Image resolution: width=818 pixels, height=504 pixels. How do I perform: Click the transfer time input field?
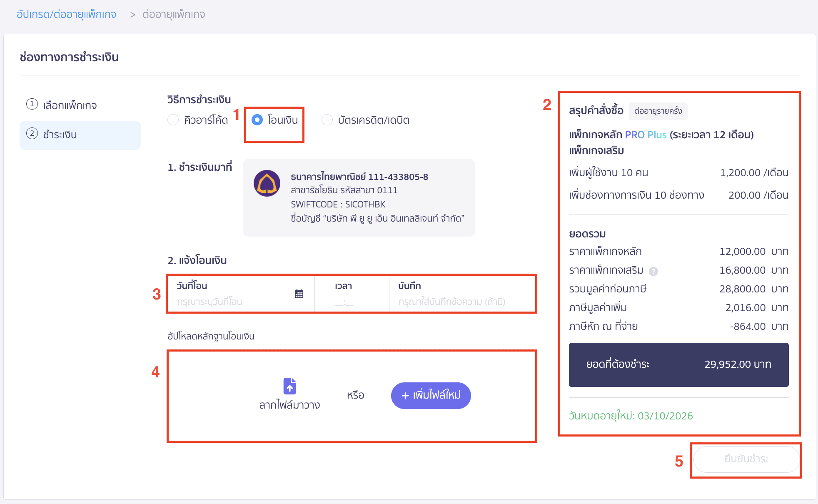(x=344, y=302)
